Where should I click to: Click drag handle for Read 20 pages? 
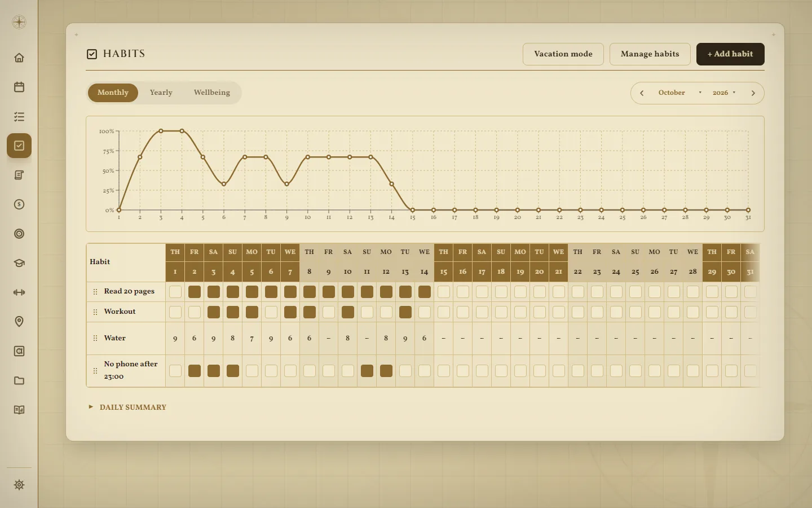tap(95, 292)
